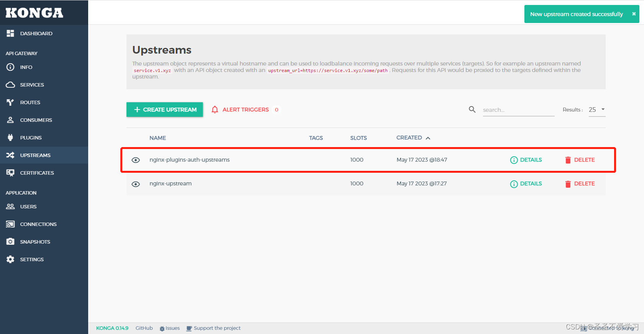This screenshot has width=644, height=334.
Task: Click the nginx-upstream name
Action: pyautogui.click(x=171, y=183)
